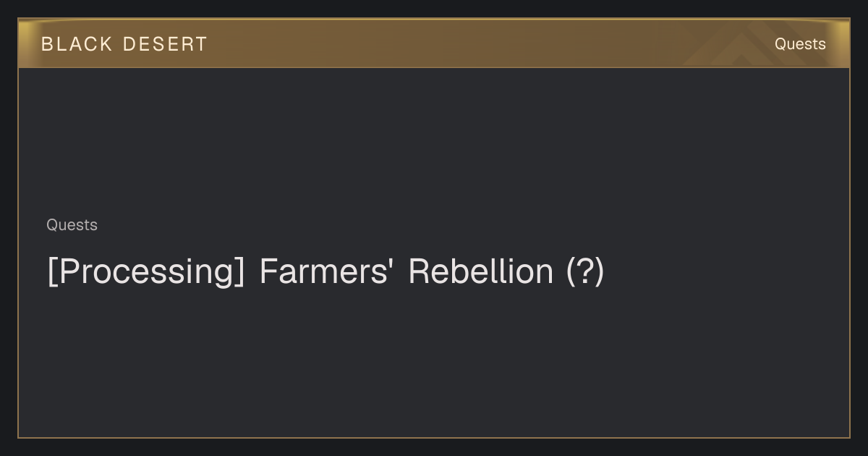This screenshot has width=868, height=456.
Task: Click the closing bracket of [Processing]
Action: click(240, 272)
